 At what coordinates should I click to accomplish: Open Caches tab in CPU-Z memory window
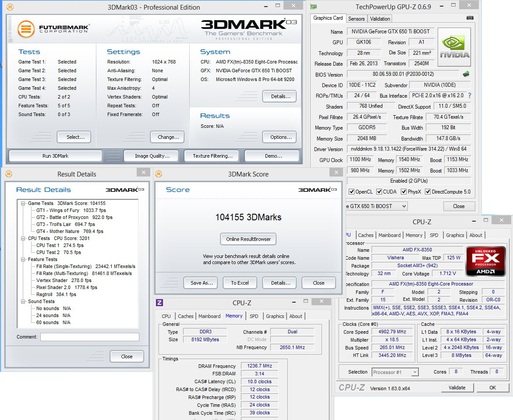pyautogui.click(x=185, y=316)
